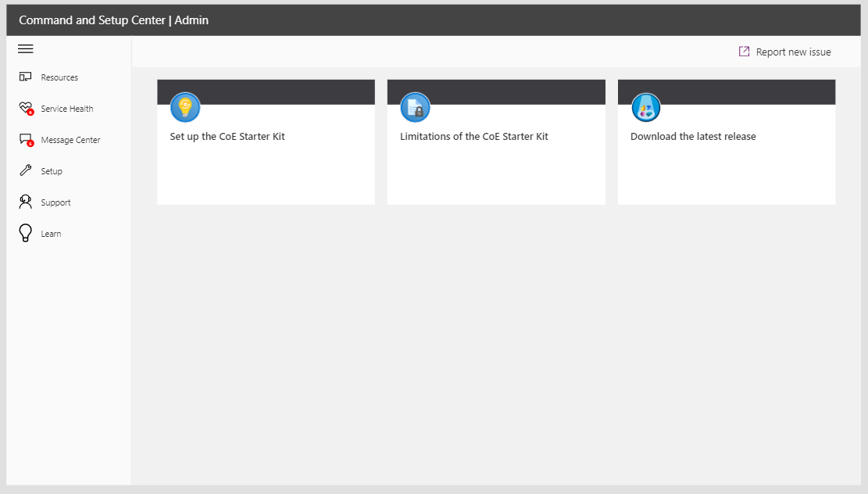
Task: Click the Message Center icon
Action: point(24,139)
